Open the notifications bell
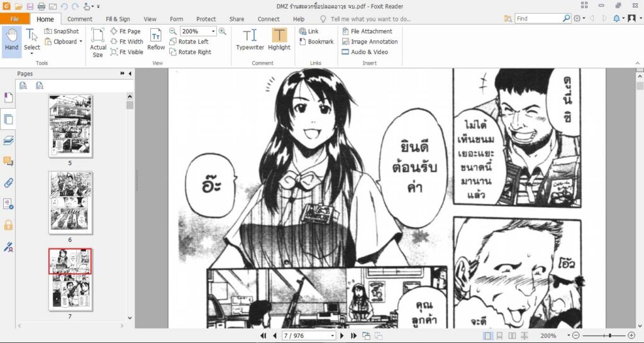This screenshot has width=644, height=343. (x=619, y=18)
